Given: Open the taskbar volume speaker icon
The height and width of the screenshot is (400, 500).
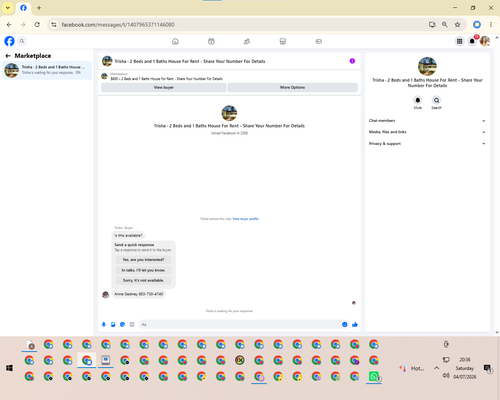Looking at the screenshot, I should point(446,376).
